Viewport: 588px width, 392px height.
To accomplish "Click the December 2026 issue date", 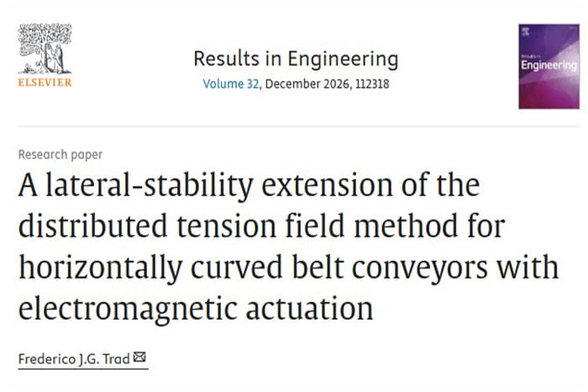I will coord(307,84).
